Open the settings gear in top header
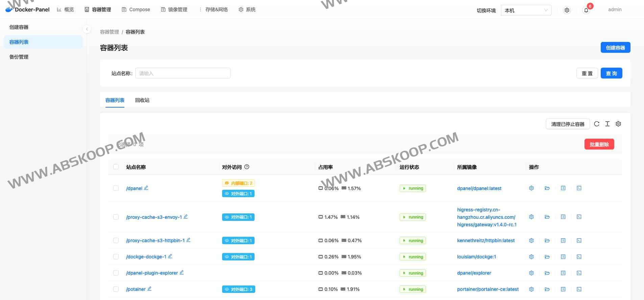Screen dimensions: 644x300 [x=567, y=10]
